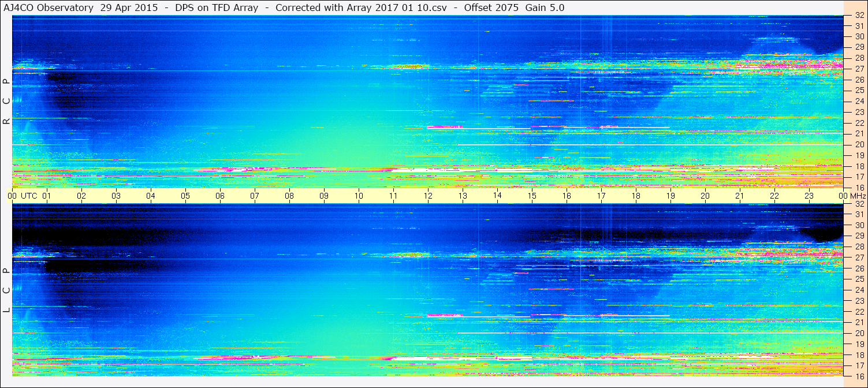This screenshot has width=868, height=388.
Task: Click the 16 frequency label on LCP scale
Action: [859, 376]
